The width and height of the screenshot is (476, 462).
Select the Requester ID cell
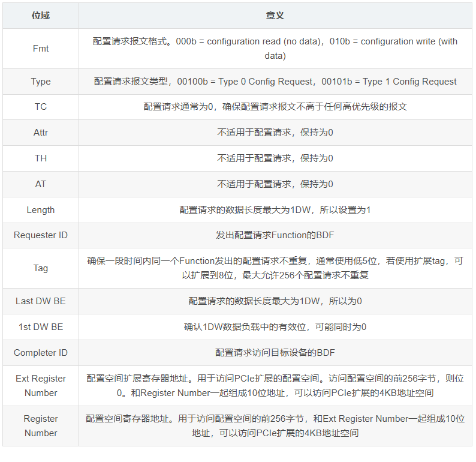[41, 235]
